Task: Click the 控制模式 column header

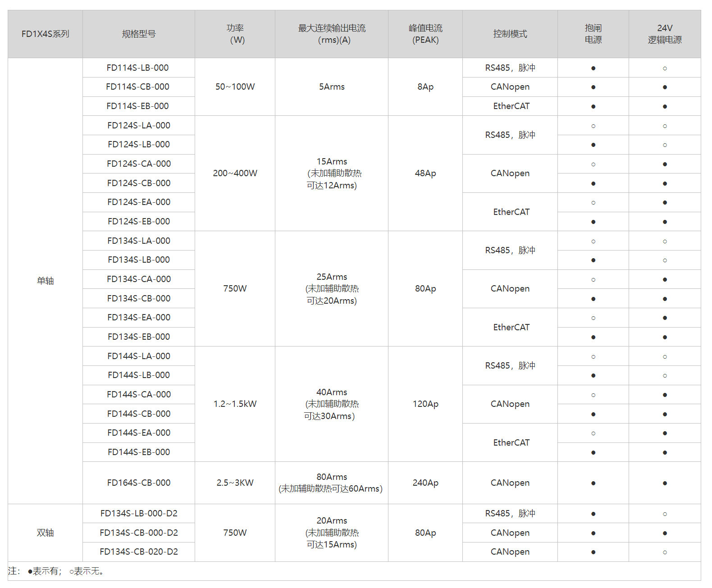Action: click(x=510, y=34)
